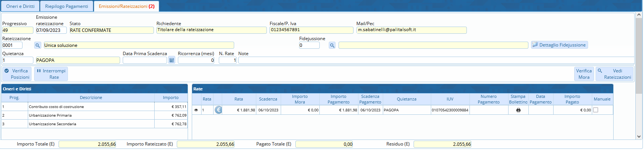Screen dimensions: 644x150
Task: Click the eye icon in rate row
Action: click(196, 110)
